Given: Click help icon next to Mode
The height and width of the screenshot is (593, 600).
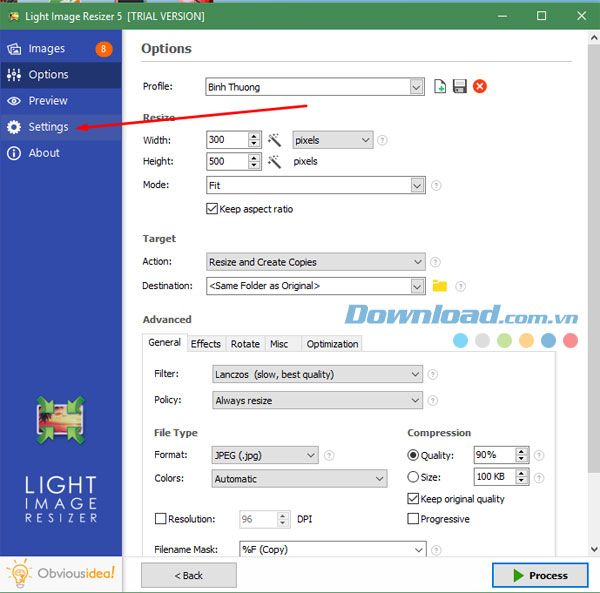Looking at the screenshot, I should pyautogui.click(x=436, y=186).
